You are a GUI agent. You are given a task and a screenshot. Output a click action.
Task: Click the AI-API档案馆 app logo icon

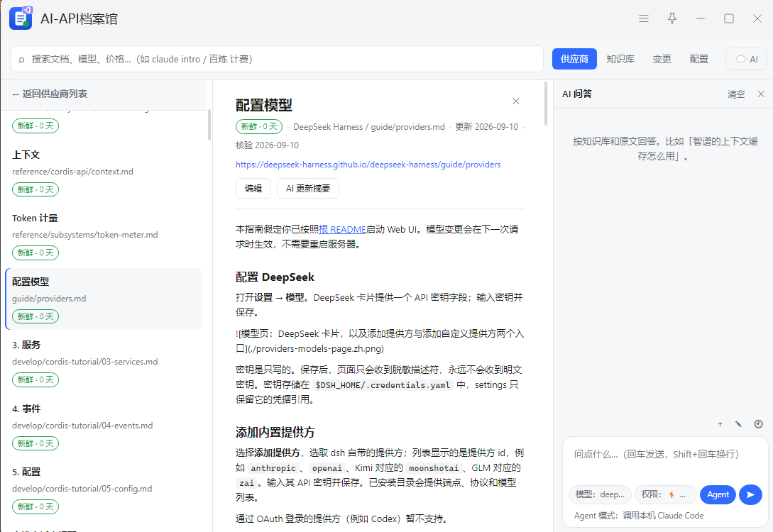click(21, 18)
